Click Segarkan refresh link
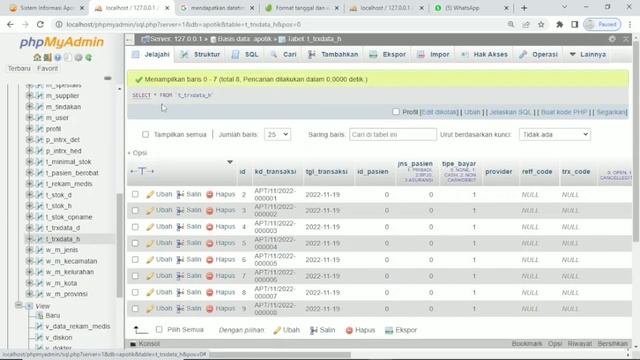This screenshot has width=640, height=360. tap(611, 112)
